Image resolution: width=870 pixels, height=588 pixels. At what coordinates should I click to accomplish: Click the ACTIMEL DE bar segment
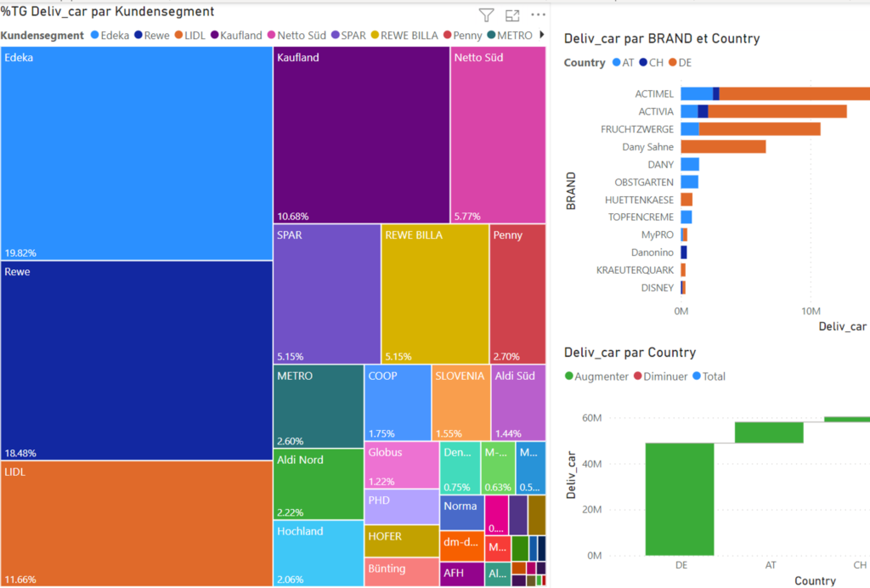pos(794,93)
